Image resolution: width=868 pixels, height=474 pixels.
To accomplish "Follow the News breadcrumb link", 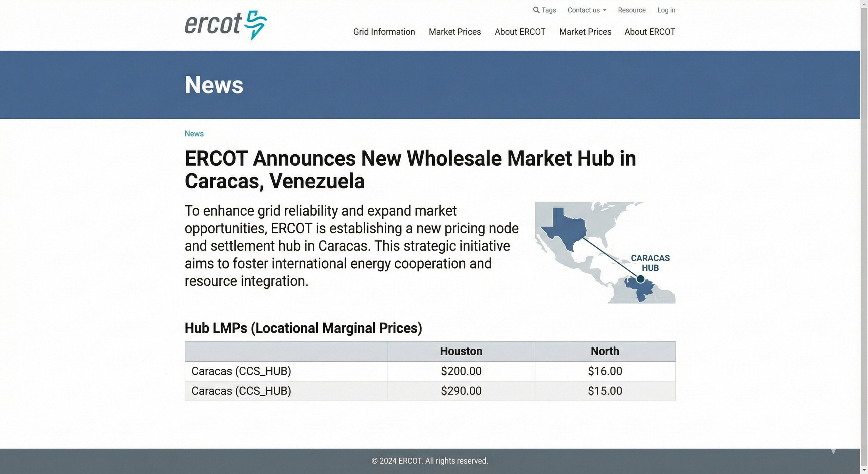I will click(194, 134).
